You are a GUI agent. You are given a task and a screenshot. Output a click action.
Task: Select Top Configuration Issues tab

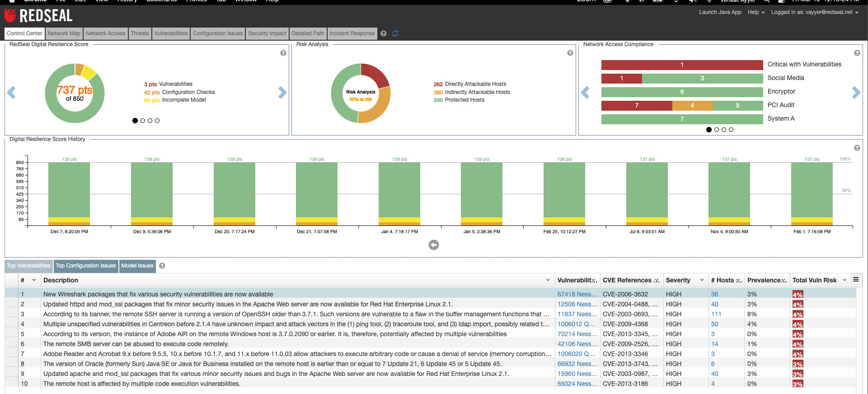(x=86, y=266)
